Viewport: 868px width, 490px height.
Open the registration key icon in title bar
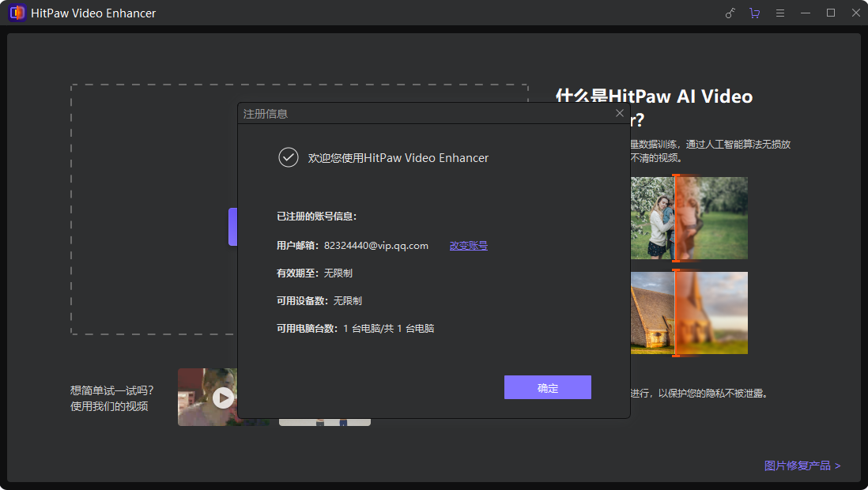tap(730, 13)
